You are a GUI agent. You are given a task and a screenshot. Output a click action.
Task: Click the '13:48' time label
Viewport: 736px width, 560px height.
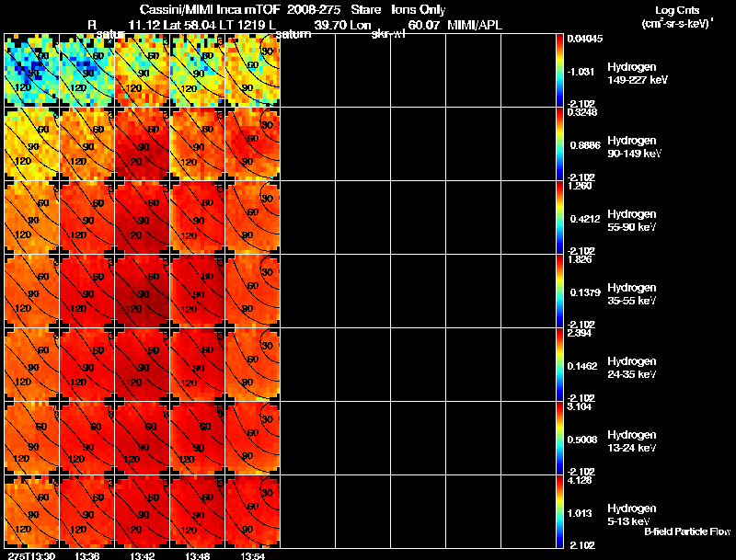pyautogui.click(x=197, y=555)
